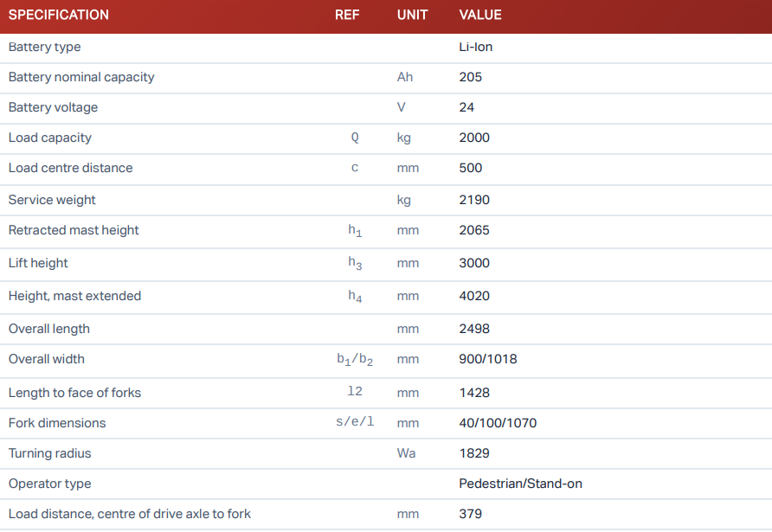Select the Overall length row label
The width and height of the screenshot is (772, 532).
click(49, 329)
